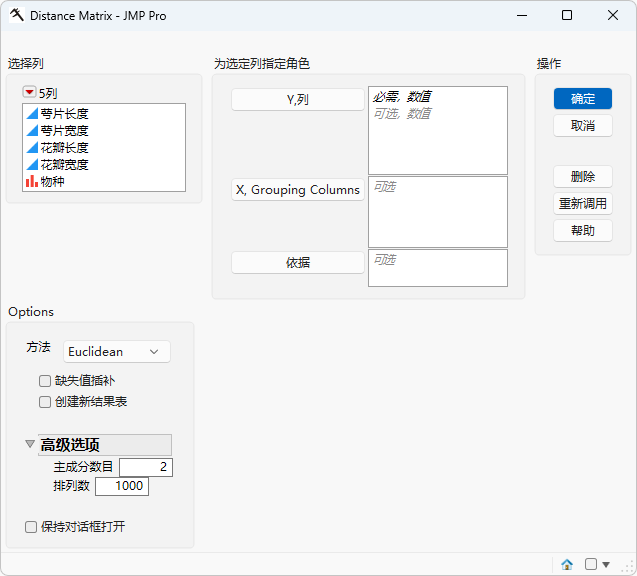Open the red triangle menu beside 5列

click(29, 92)
